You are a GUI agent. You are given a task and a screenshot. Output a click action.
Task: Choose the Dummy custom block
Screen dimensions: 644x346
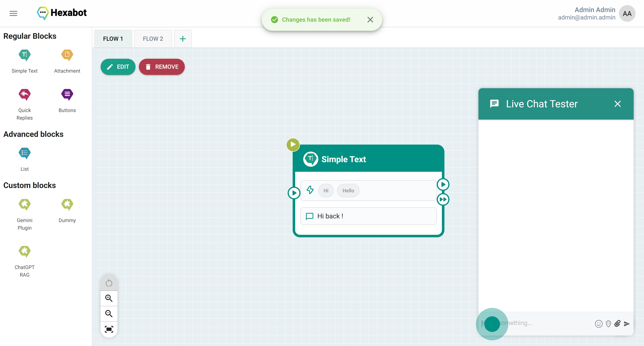pyautogui.click(x=67, y=204)
